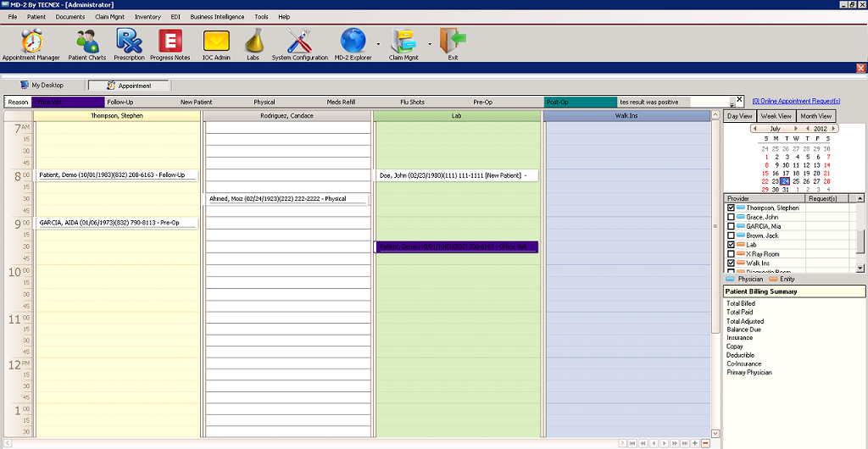
Task: Switch to Month View
Action: click(816, 116)
